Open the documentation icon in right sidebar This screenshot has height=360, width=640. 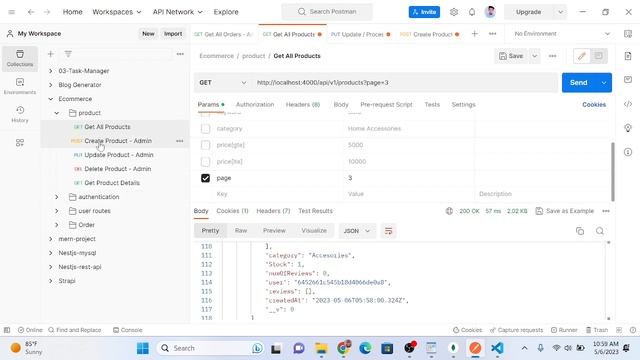click(628, 56)
